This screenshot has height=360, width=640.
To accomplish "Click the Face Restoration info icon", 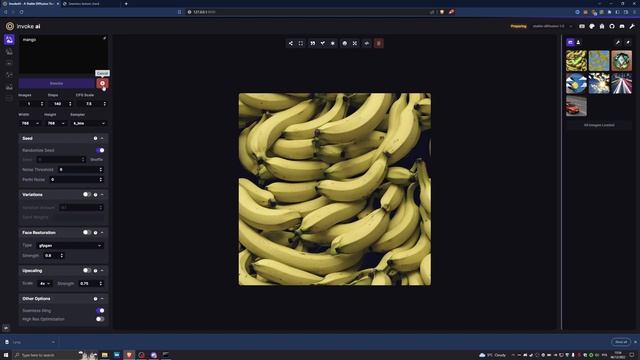I will coord(96,233).
